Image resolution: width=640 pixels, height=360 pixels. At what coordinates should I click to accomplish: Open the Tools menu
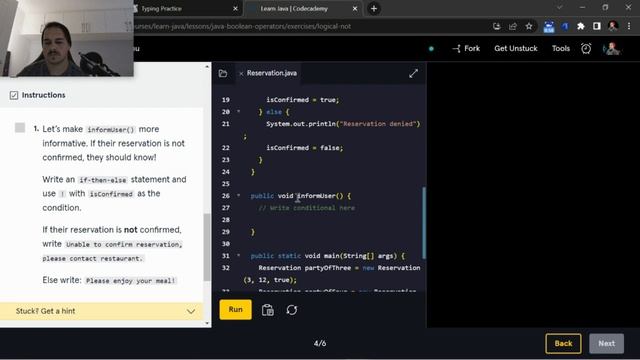pos(561,49)
